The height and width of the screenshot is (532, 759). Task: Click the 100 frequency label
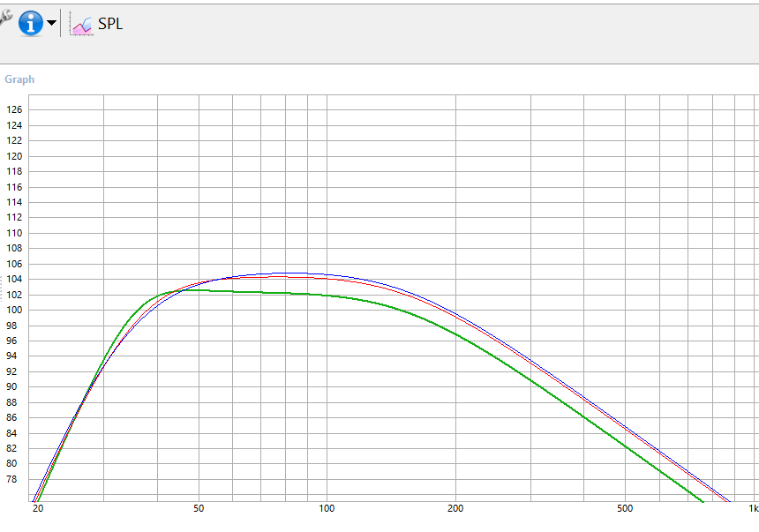tap(327, 508)
